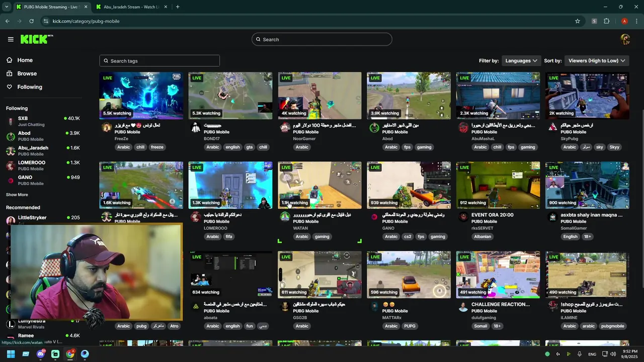Open Chrome from the taskbar
The height and width of the screenshot is (362, 644).
pos(70,354)
